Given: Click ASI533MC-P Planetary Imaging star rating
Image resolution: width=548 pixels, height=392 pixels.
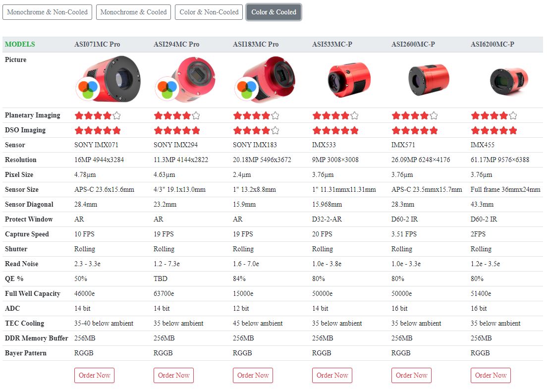Looking at the screenshot, I should (x=335, y=115).
